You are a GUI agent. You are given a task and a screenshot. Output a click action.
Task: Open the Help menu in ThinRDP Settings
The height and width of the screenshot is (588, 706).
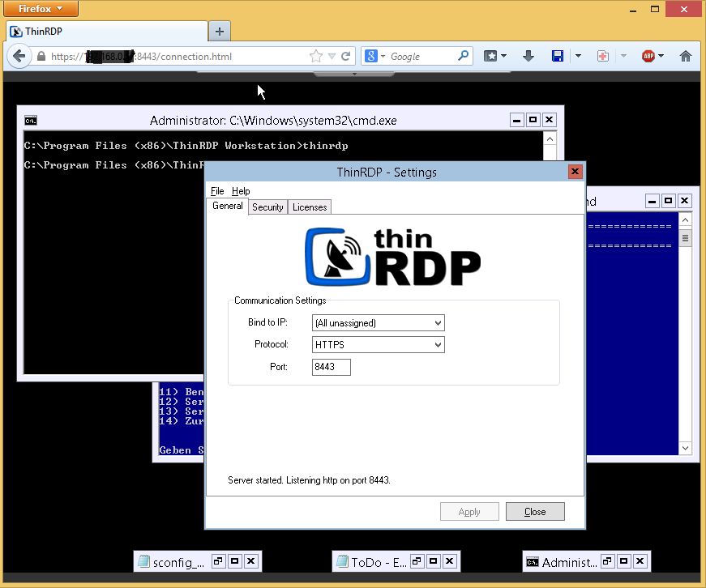pos(241,191)
